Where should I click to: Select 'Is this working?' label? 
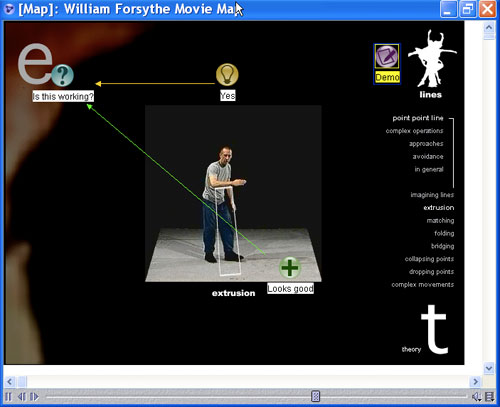(x=63, y=96)
